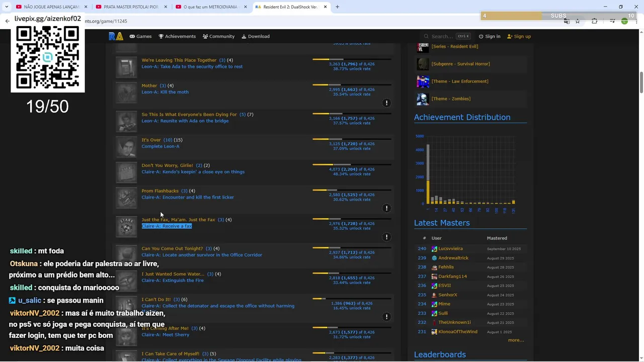The image size is (644, 362).
Task: Open the Community menu
Action: [218, 36]
